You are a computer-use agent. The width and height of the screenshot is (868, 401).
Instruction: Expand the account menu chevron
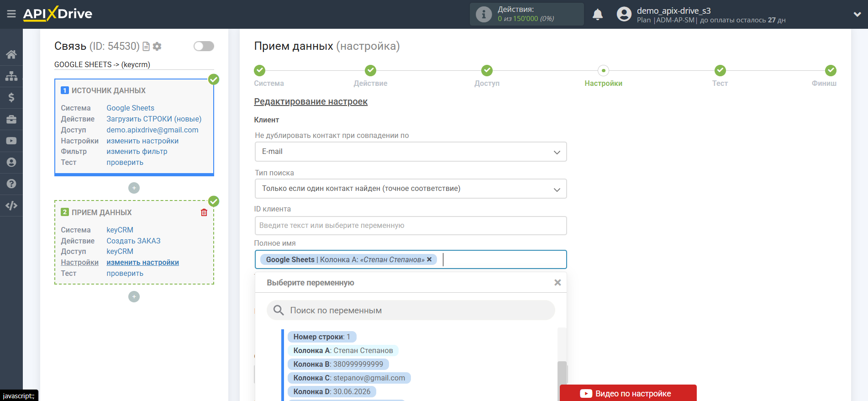pyautogui.click(x=857, y=14)
